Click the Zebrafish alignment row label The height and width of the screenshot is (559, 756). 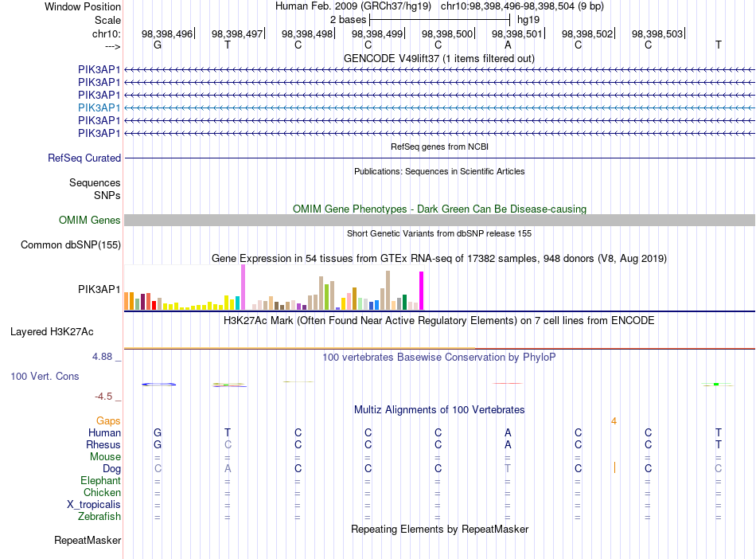(99, 517)
